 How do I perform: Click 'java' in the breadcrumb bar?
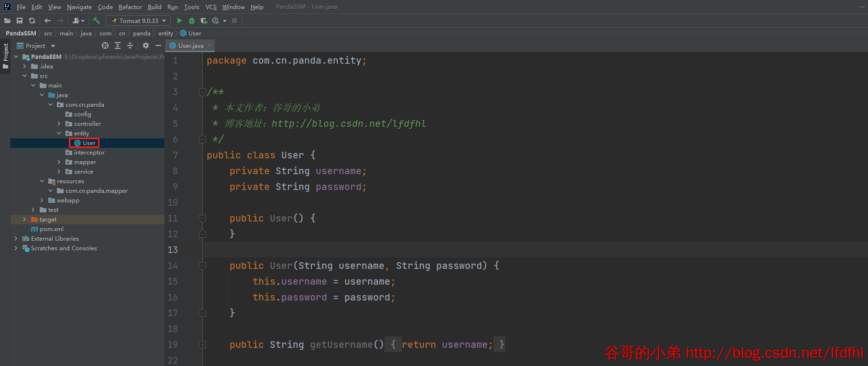pos(86,33)
